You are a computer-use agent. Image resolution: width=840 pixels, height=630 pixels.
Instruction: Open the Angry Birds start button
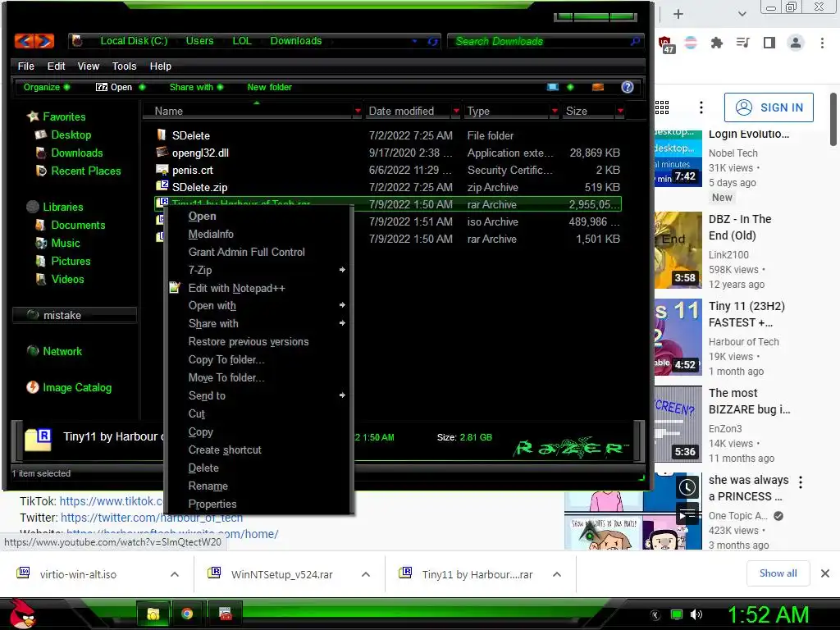(21, 613)
